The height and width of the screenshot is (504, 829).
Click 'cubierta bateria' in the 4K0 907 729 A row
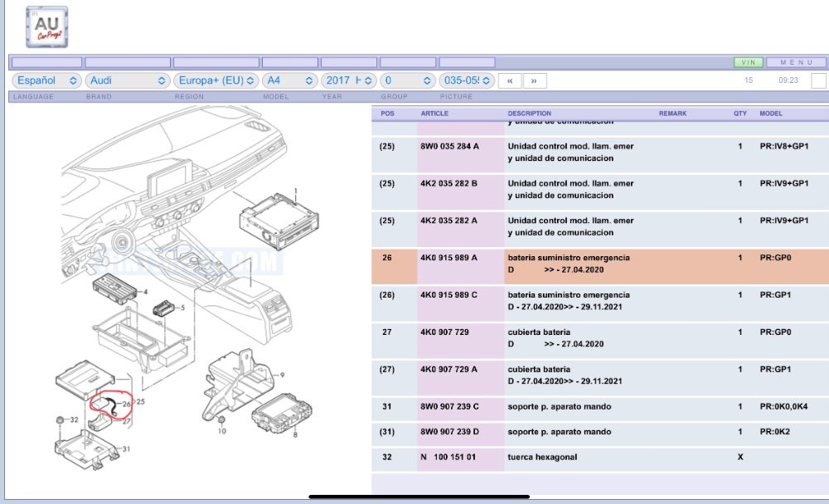point(539,369)
